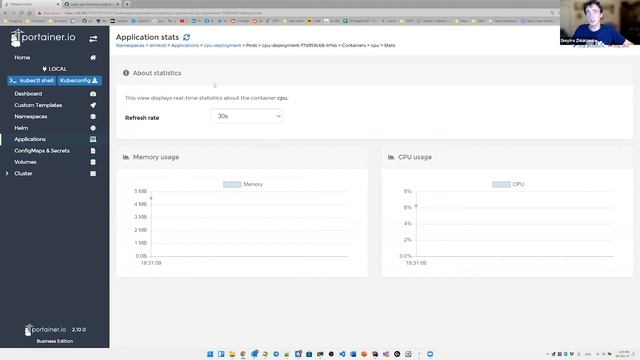This screenshot has height=360, width=640.
Task: Select the LOCAL environment label
Action: [54, 69]
